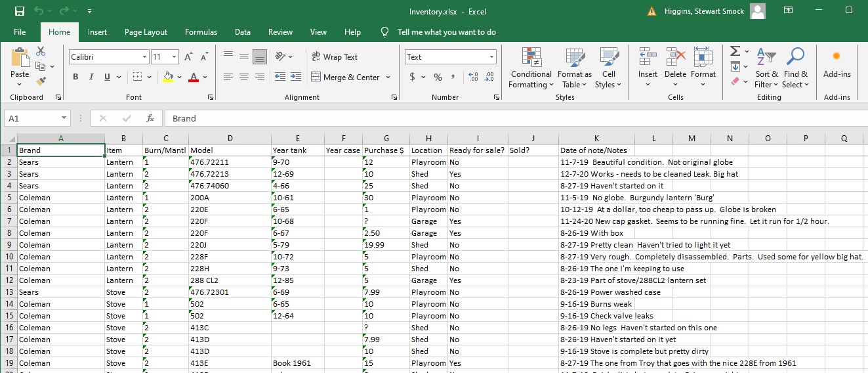This screenshot has width=868, height=373.
Task: Open the Calibri font name dropdown
Action: 144,57
